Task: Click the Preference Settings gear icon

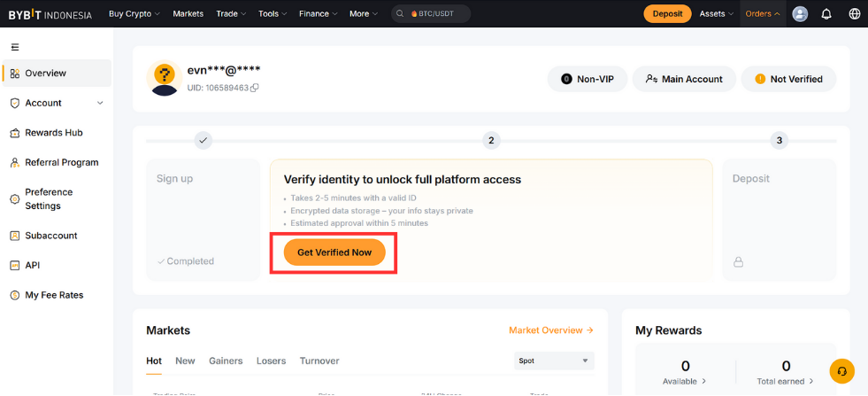Action: pos(15,199)
